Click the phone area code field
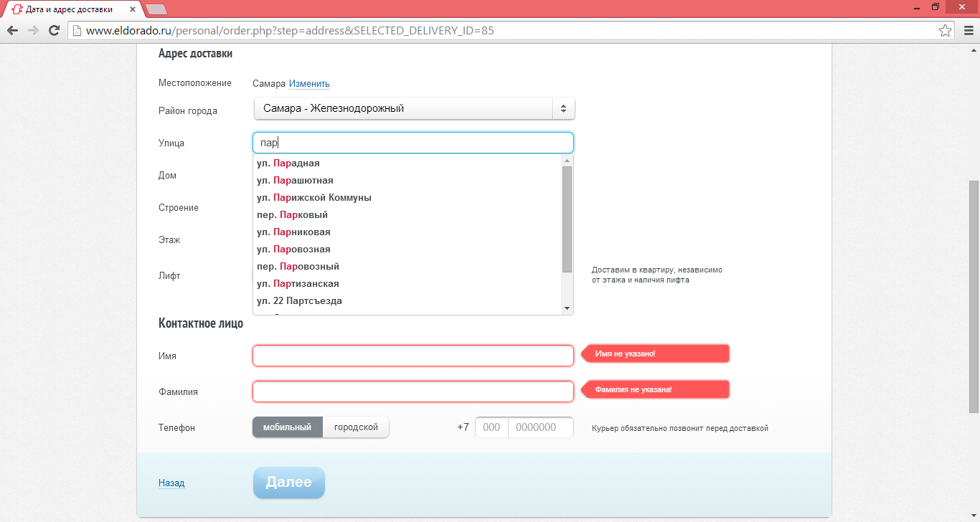Viewport: 980px width, 522px height. click(x=491, y=427)
